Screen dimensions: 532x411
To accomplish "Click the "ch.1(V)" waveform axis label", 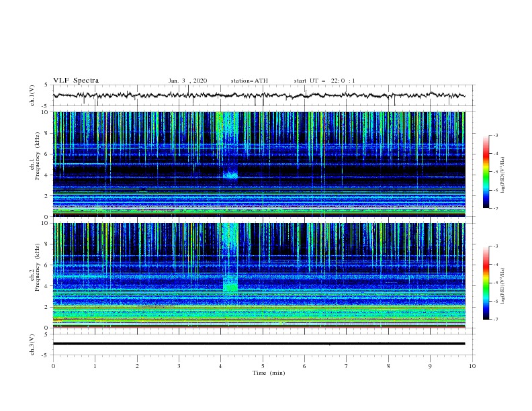I will coord(32,95).
